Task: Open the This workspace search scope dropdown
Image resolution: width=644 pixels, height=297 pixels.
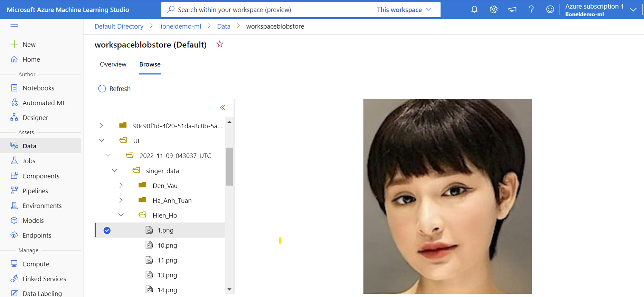Action: click(404, 10)
